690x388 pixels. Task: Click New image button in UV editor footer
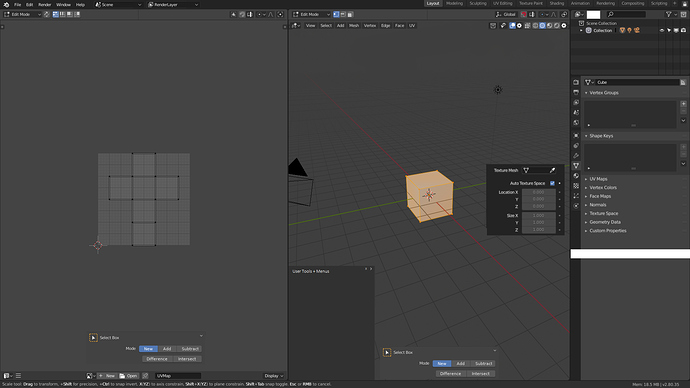[x=107, y=376]
